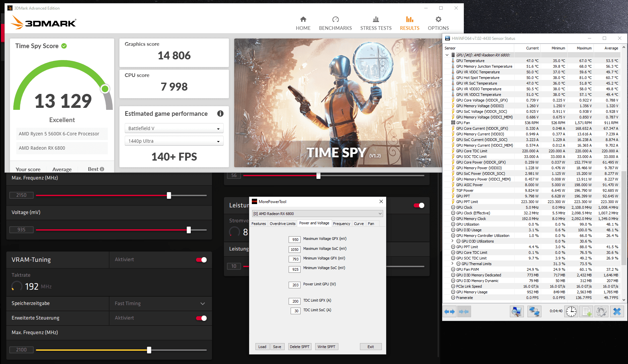Open HWiNFO network computers icon
The image size is (628, 364).
534,312
